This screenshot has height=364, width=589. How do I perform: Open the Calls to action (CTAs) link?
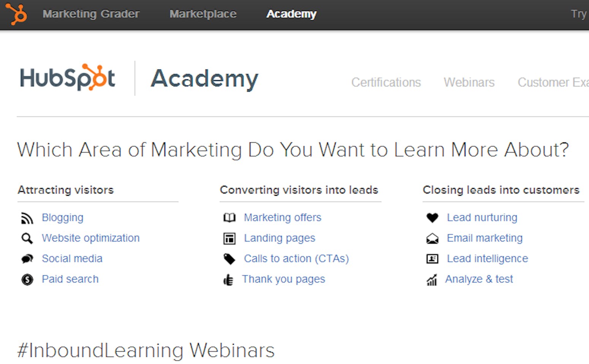pyautogui.click(x=296, y=259)
